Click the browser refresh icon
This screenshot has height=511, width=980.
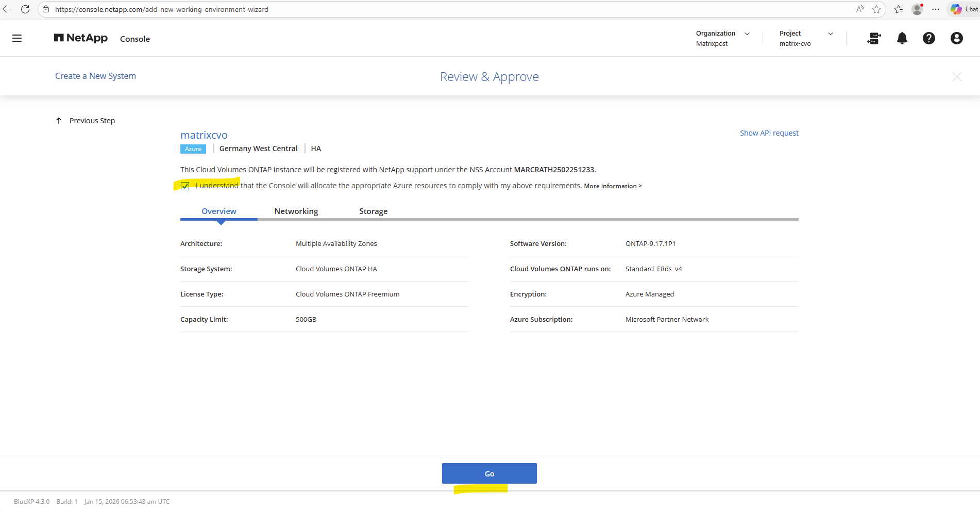click(x=25, y=9)
